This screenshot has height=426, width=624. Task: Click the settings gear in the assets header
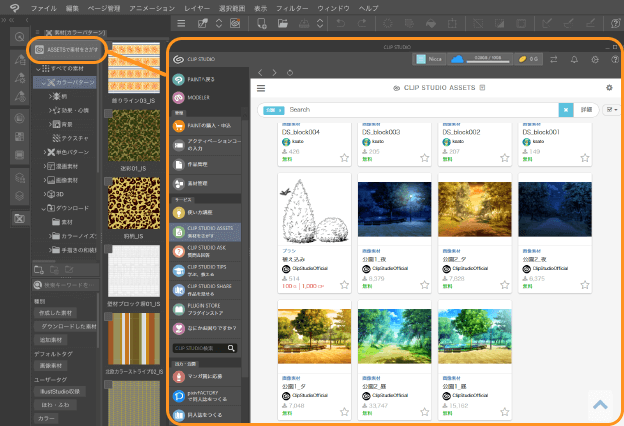(609, 88)
